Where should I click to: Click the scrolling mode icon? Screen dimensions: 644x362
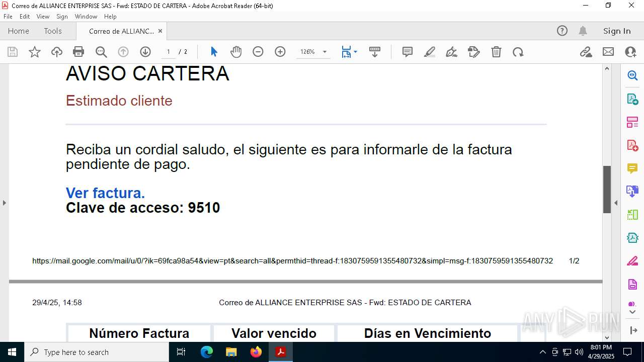point(375,52)
